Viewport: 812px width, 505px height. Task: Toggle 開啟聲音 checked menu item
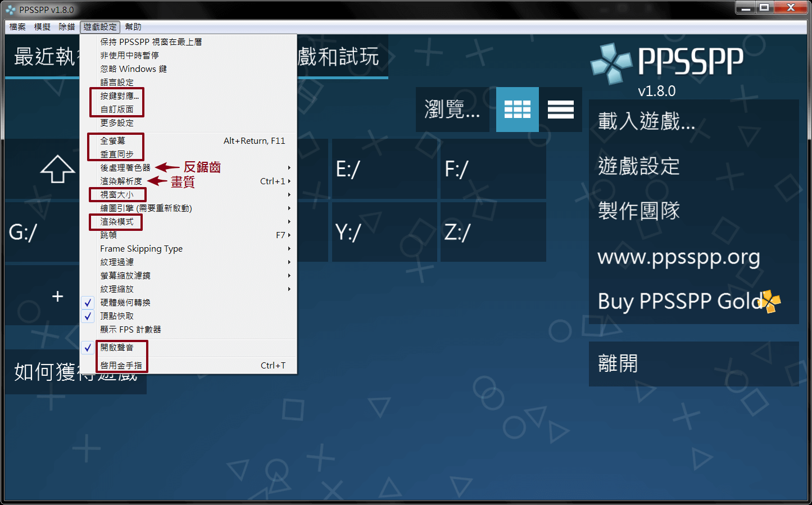coord(188,348)
